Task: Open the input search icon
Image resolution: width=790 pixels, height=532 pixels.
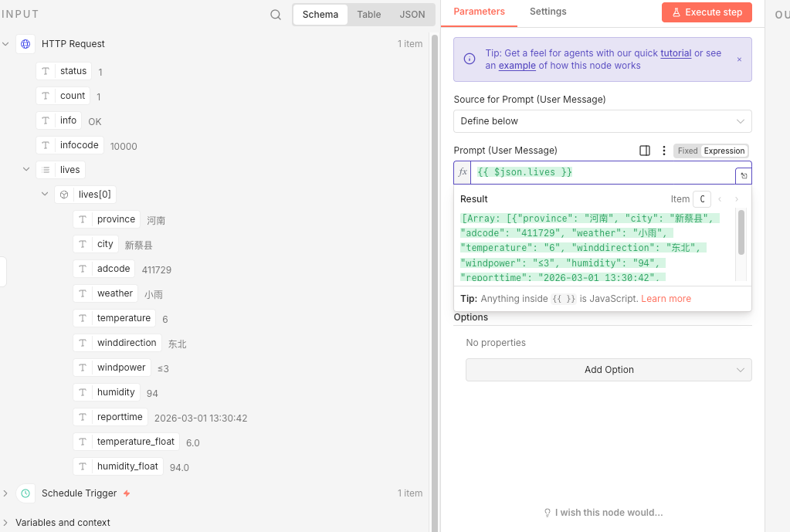Action: (x=276, y=15)
